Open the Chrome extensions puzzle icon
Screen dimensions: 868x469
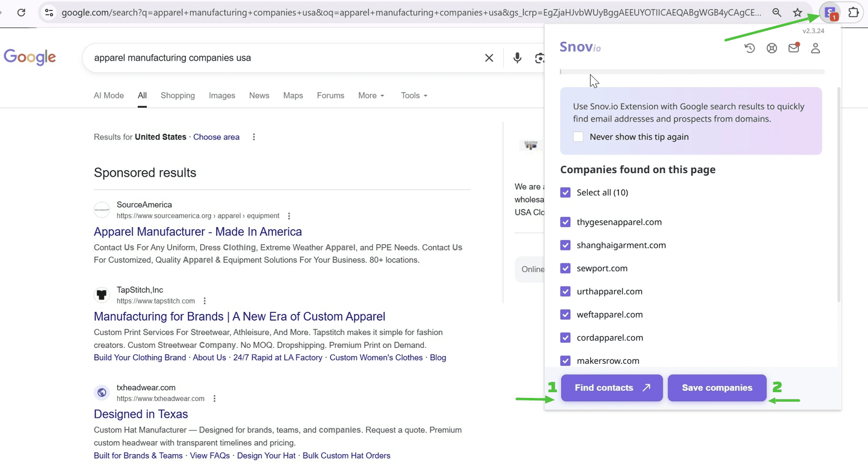coord(854,12)
